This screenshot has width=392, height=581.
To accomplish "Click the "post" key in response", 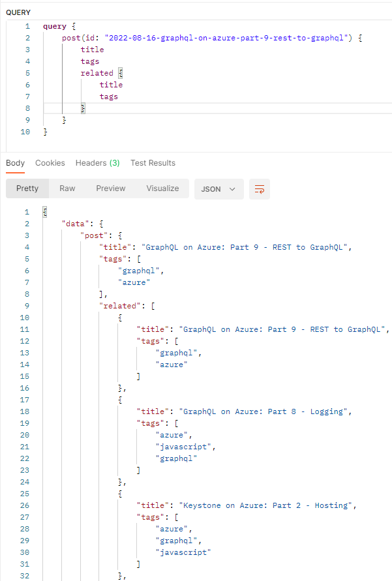I will [x=94, y=235].
